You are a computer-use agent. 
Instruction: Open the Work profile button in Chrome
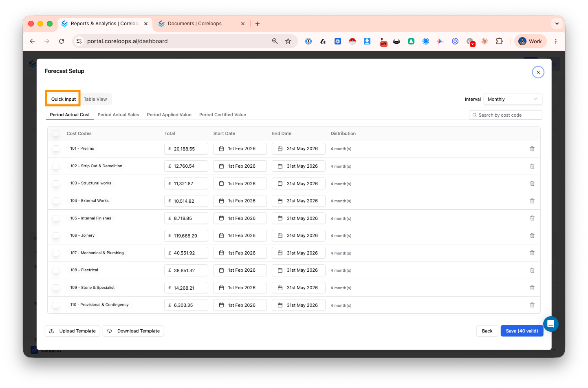click(x=530, y=41)
